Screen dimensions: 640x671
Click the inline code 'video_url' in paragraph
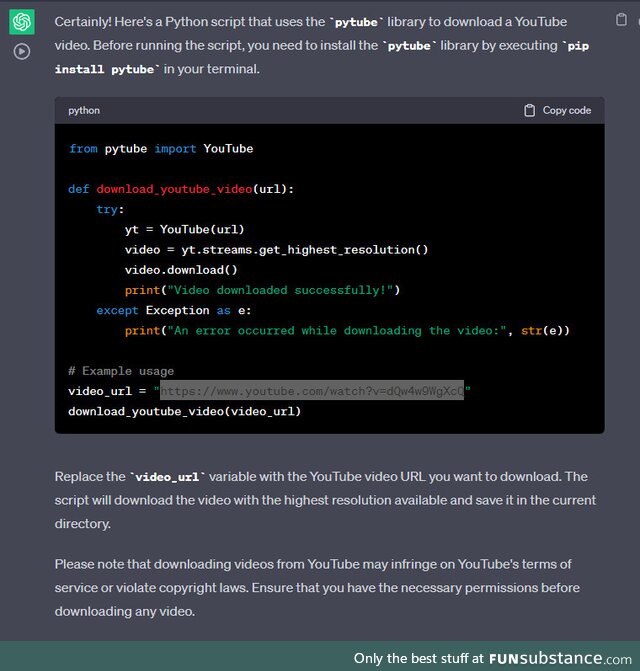(167, 477)
